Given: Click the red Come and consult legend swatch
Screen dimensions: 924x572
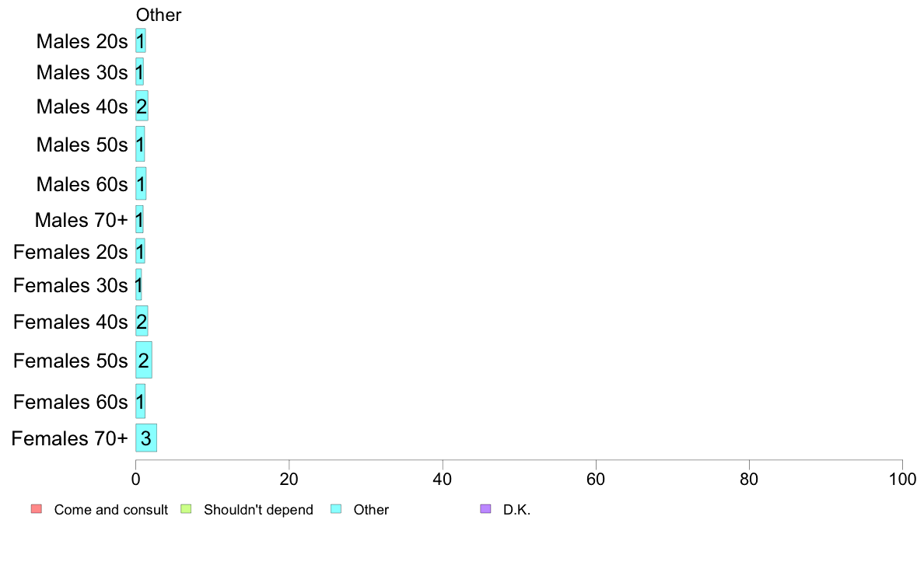Looking at the screenshot, I should (x=37, y=509).
